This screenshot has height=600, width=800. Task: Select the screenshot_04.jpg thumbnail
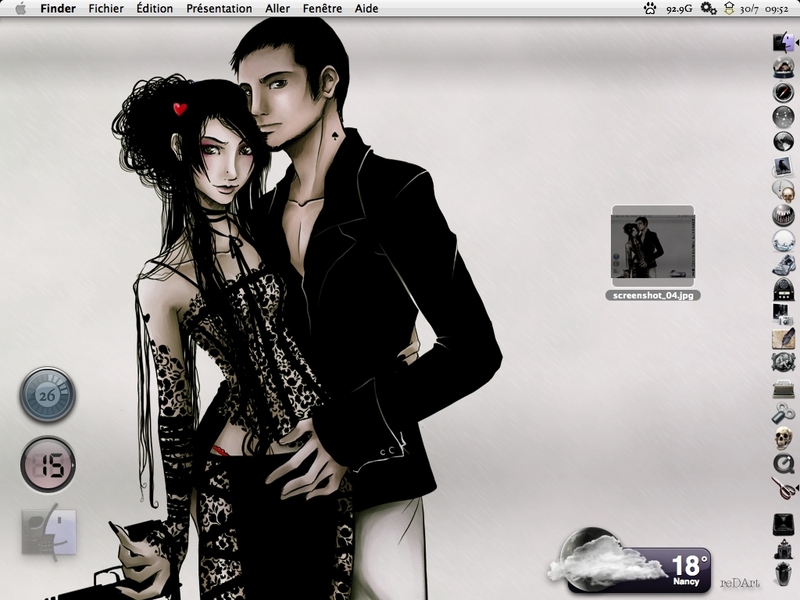click(x=653, y=246)
